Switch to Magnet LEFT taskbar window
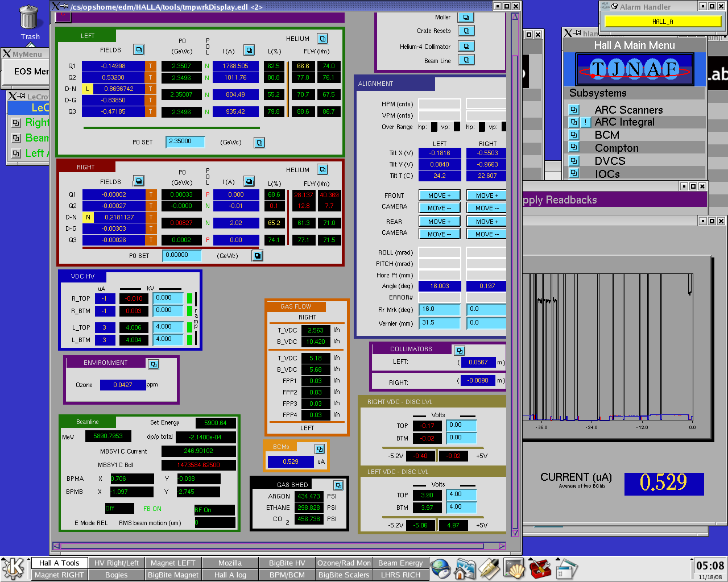The height and width of the screenshot is (582, 728). (173, 563)
